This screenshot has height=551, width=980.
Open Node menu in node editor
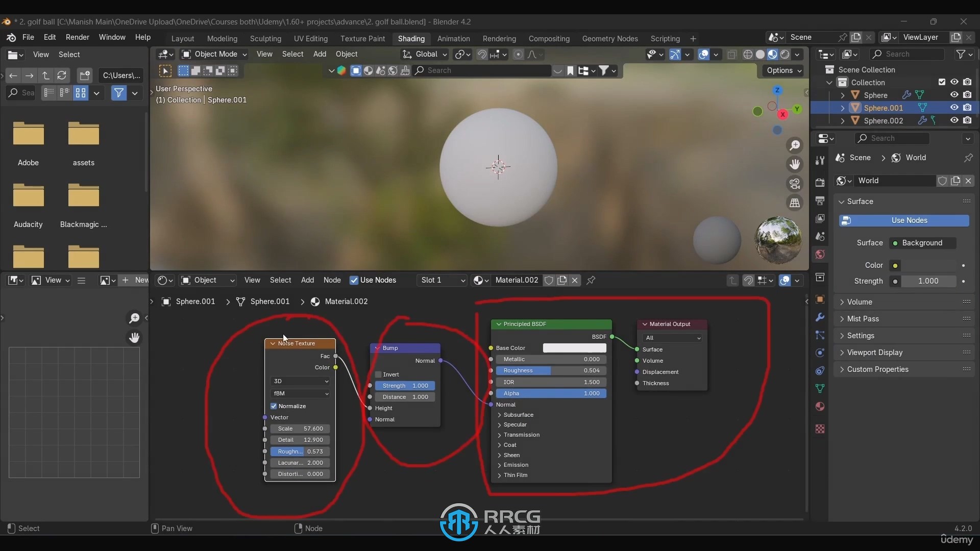click(332, 279)
